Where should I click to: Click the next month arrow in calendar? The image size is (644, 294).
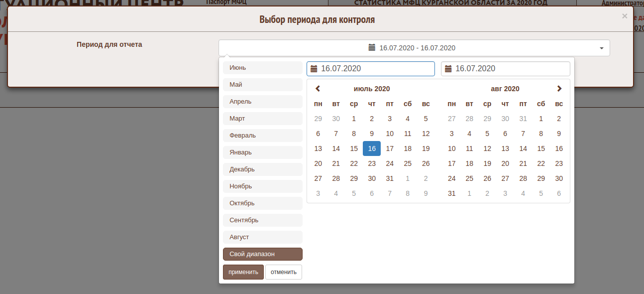[559, 89]
